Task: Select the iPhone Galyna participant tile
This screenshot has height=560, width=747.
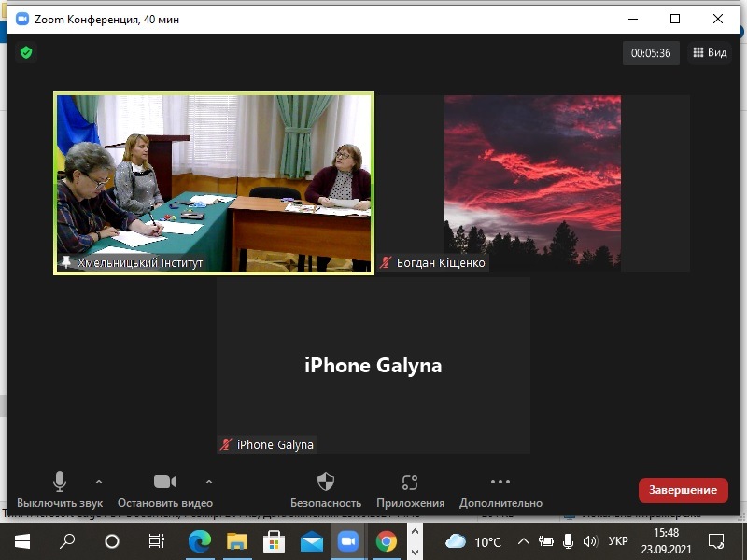Action: 373,365
